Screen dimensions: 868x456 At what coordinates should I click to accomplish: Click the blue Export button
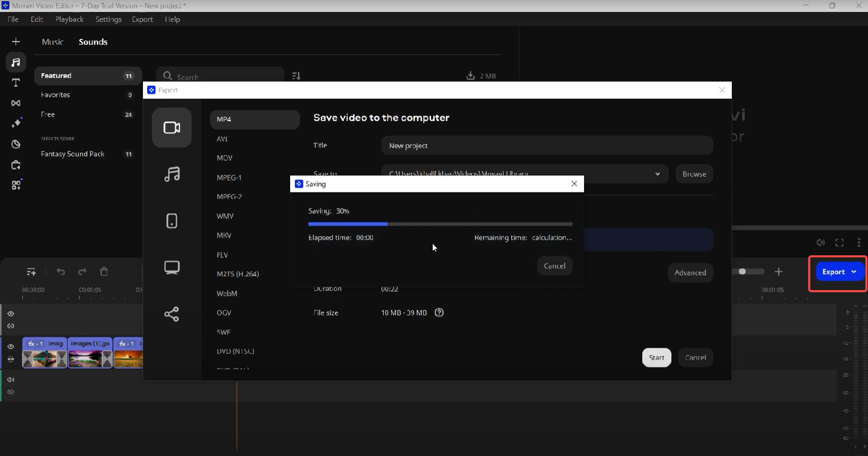(x=833, y=272)
